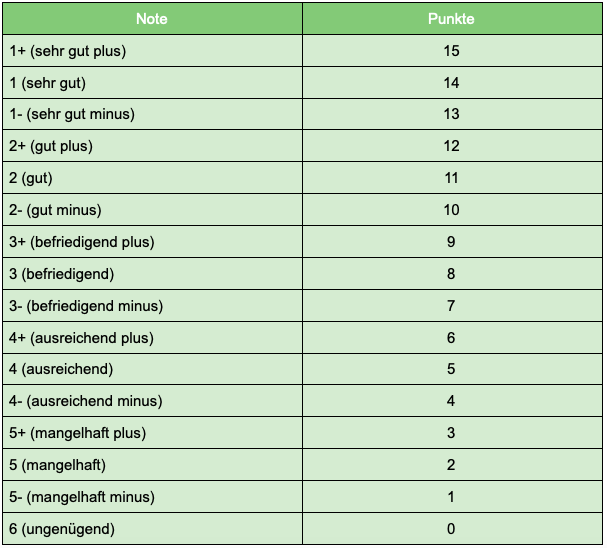607x548 pixels.
Task: Click the Note column header
Action: pyautogui.click(x=153, y=19)
